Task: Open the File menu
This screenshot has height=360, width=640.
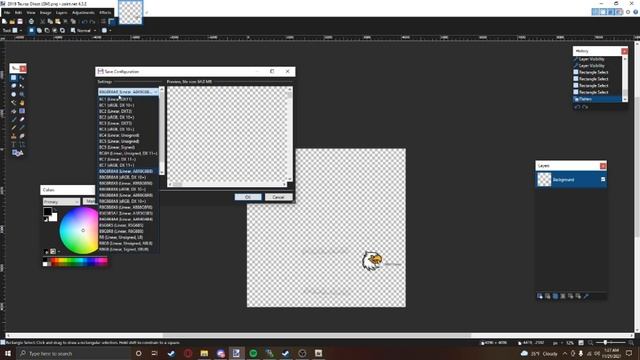Action: 7,13
